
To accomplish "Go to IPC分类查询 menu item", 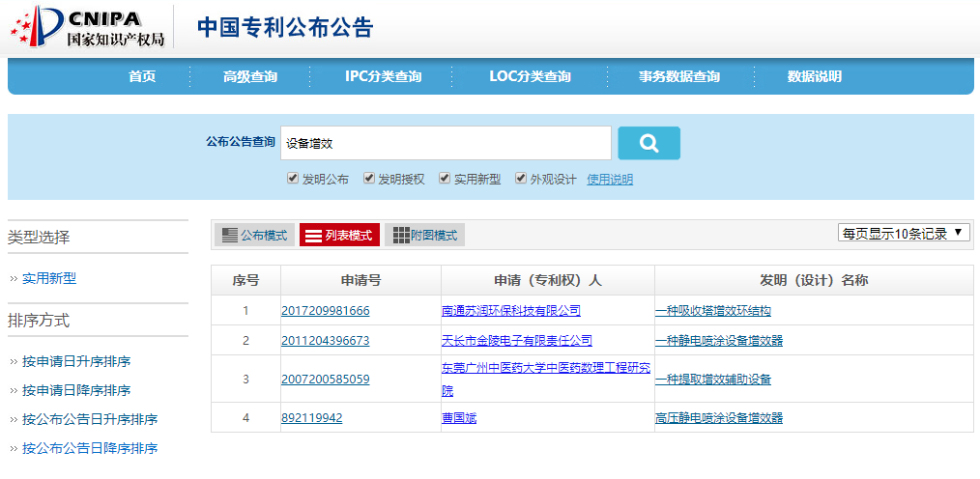I will coord(383,76).
